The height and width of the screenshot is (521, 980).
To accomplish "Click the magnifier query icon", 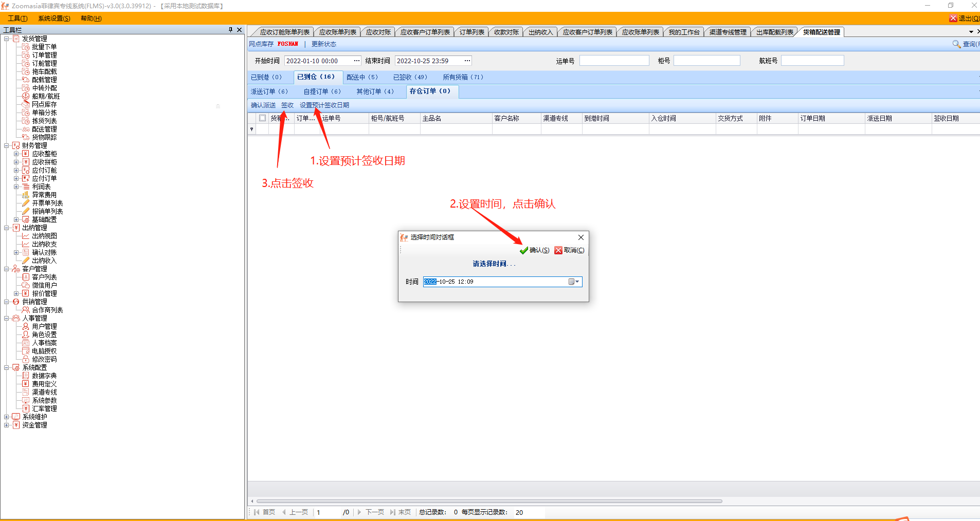I will pos(956,44).
